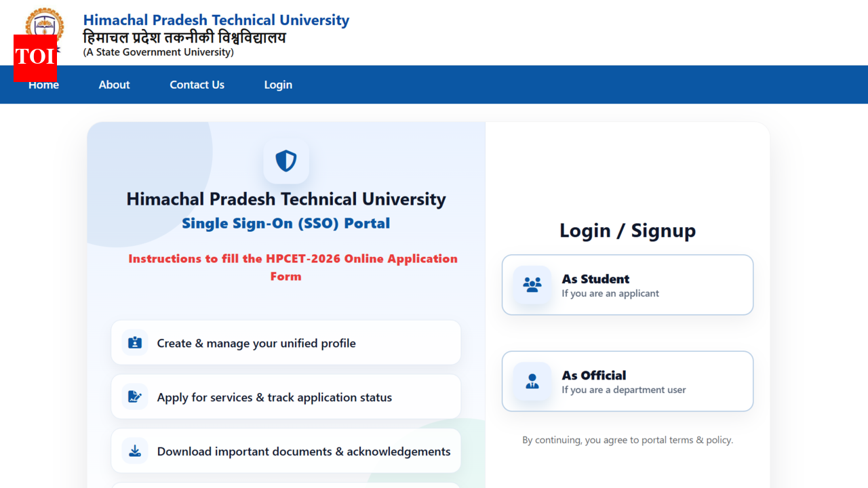Click Himachal Pradesh Technical University header title
Viewport: 868px width, 488px height.
216,20
